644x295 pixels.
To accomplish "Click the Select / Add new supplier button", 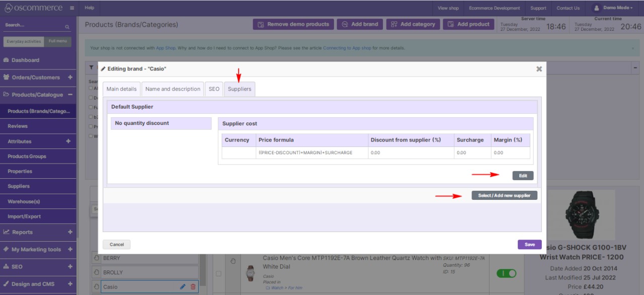I will coord(504,195).
